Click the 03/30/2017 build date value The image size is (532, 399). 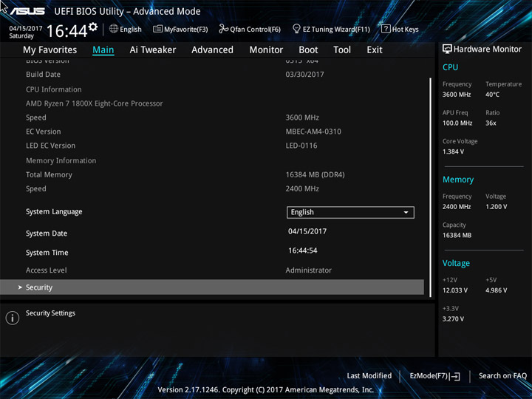pyautogui.click(x=304, y=75)
